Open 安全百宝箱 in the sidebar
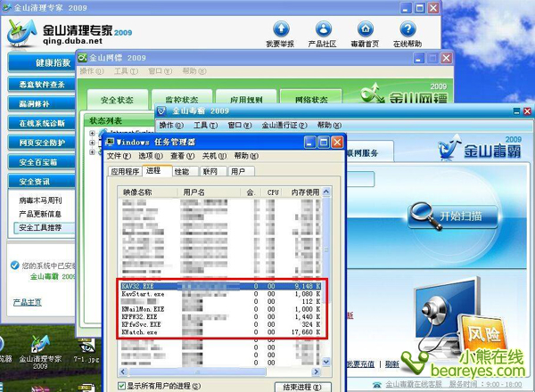 42,162
